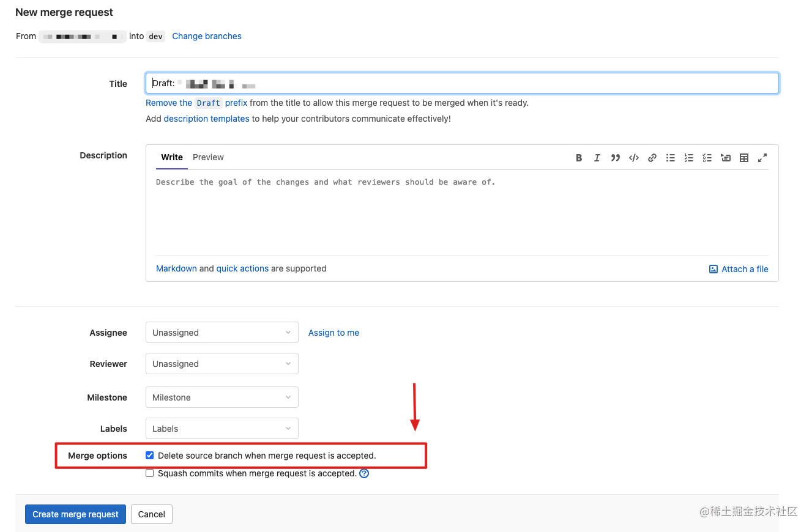Add a numbered list
Screen dimensions: 812x532
click(x=689, y=158)
